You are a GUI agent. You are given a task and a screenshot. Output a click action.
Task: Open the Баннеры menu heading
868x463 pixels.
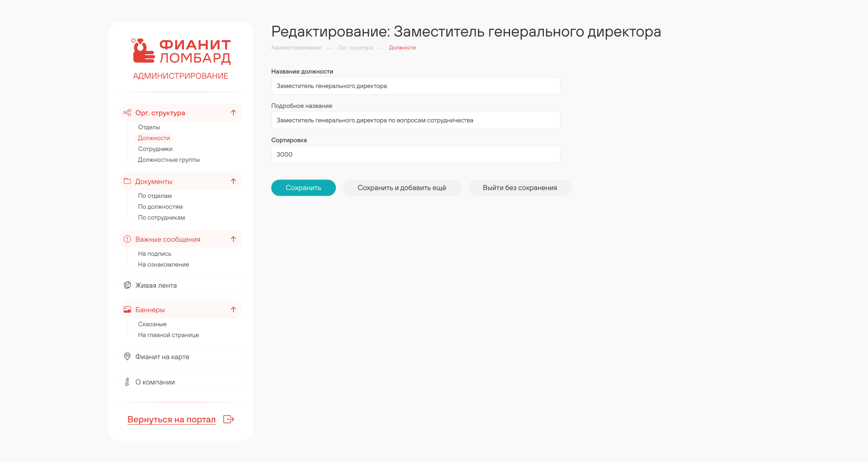tap(181, 309)
